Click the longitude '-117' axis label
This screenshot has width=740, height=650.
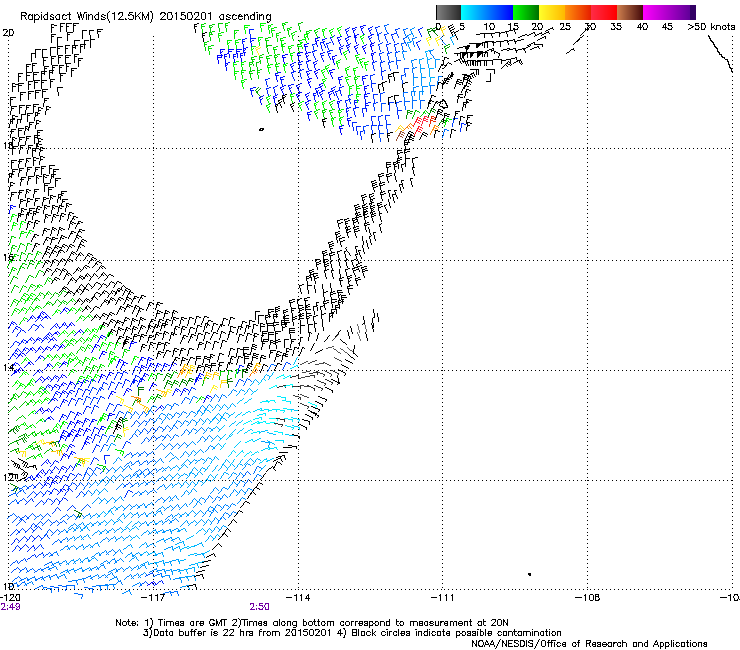pyautogui.click(x=153, y=598)
